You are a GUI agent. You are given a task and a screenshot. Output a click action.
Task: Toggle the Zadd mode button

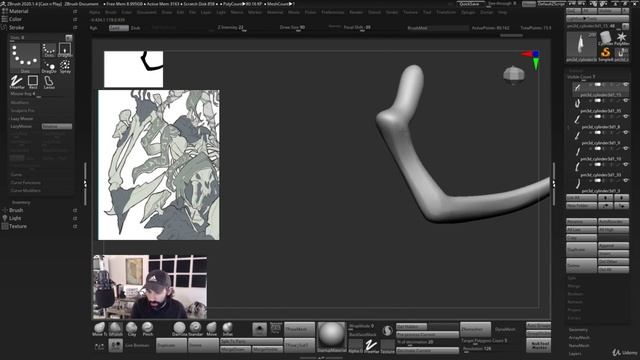point(118,28)
